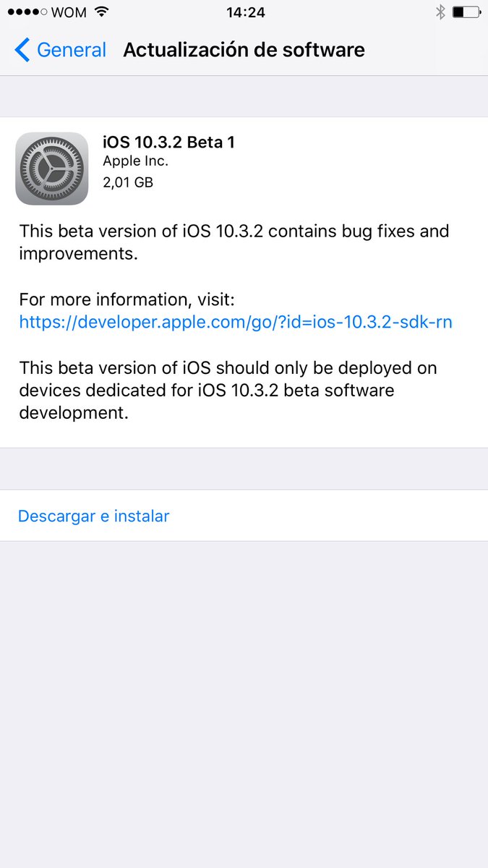Tap the WOM carrier name

point(69,12)
